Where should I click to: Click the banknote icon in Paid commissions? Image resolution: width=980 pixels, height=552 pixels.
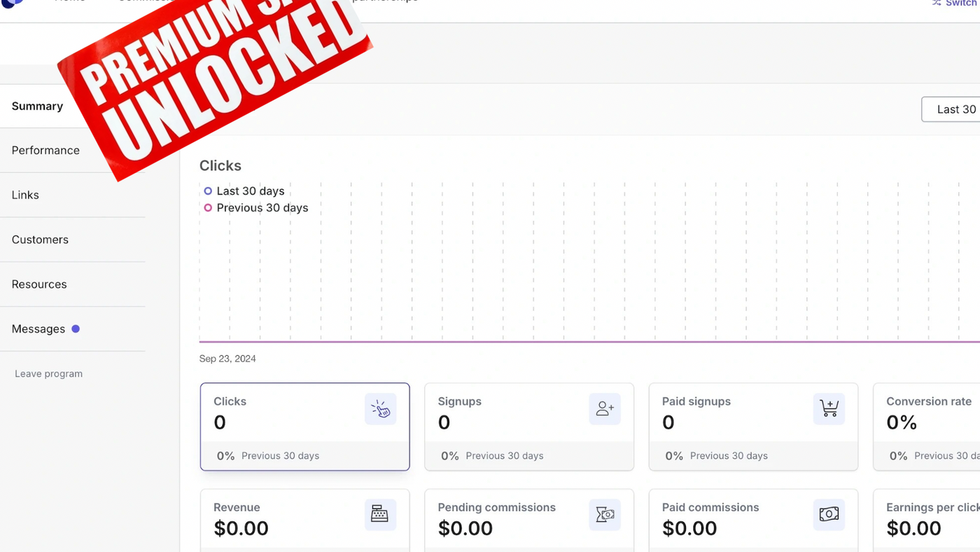[829, 515]
